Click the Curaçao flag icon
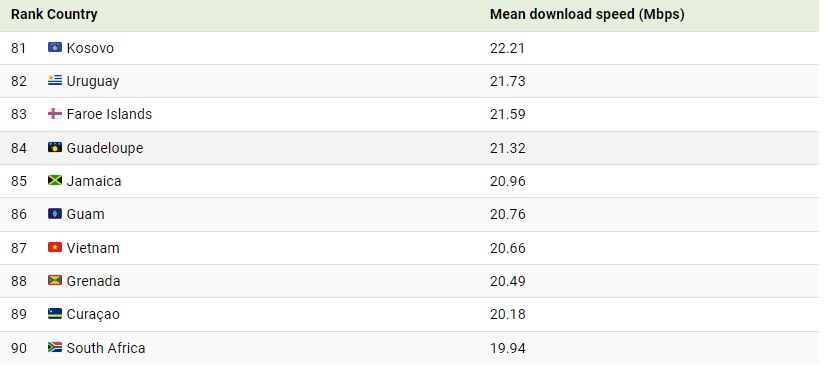 55,314
